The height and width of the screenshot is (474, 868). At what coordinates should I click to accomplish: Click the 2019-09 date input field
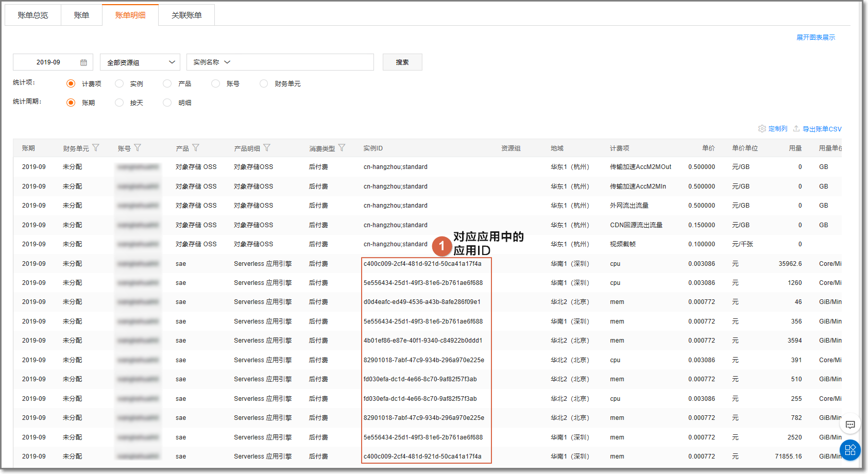[x=53, y=62]
